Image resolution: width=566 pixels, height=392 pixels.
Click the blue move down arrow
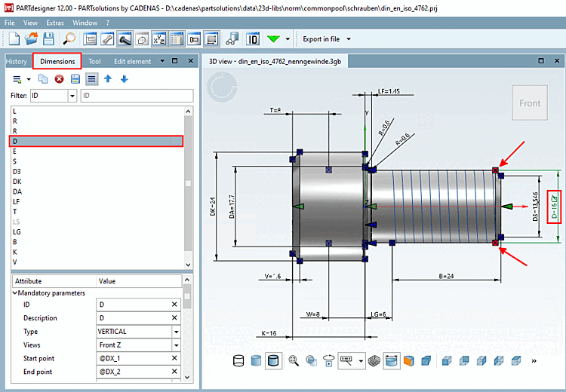point(124,78)
